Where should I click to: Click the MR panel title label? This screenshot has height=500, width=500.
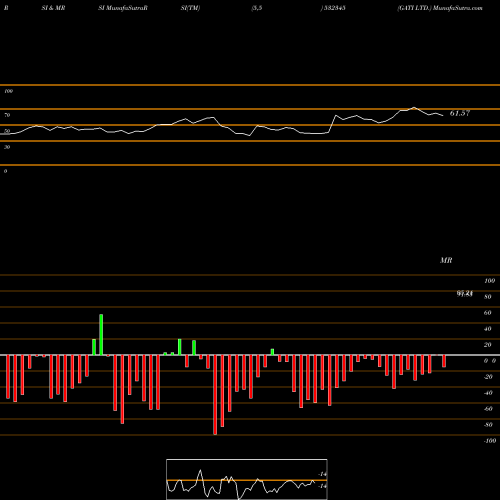[446, 260]
